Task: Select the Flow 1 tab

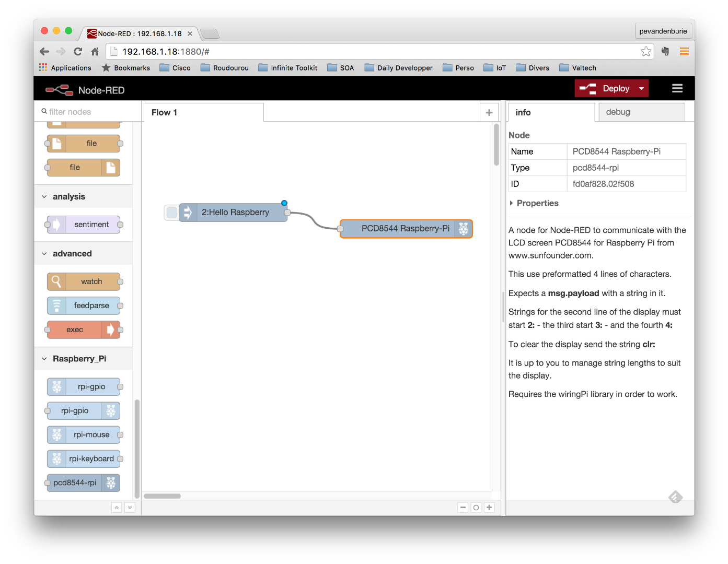Action: tap(164, 112)
